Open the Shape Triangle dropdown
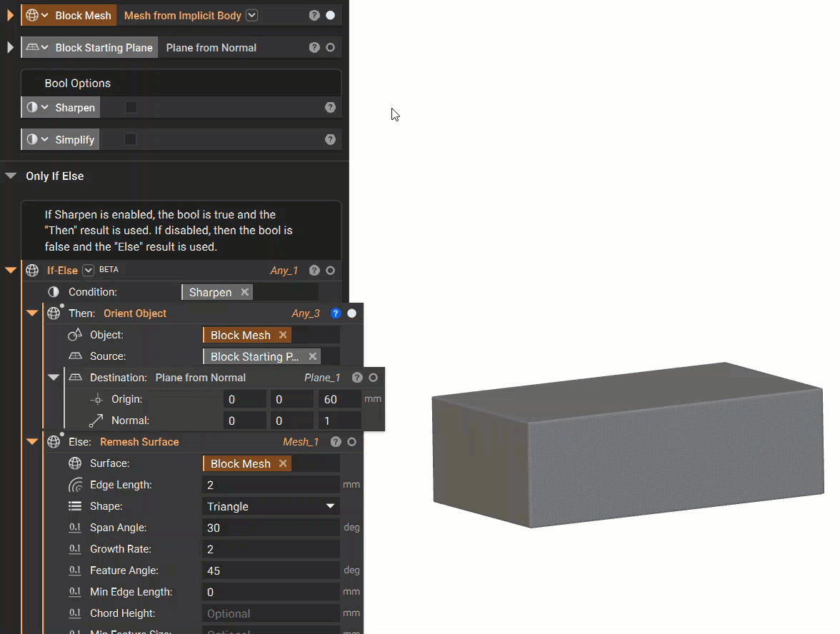 (x=271, y=506)
